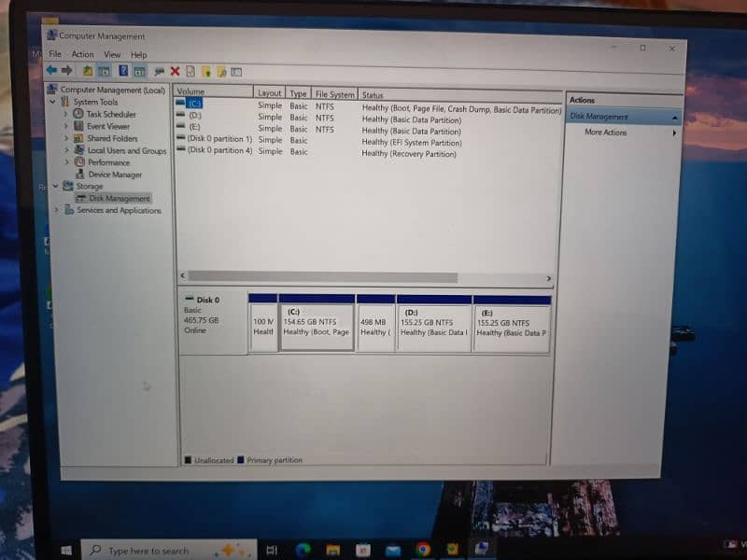The height and width of the screenshot is (560, 747).
Task: Toggle the Show/Hide Console Tree toolbar button
Action: coord(105,71)
